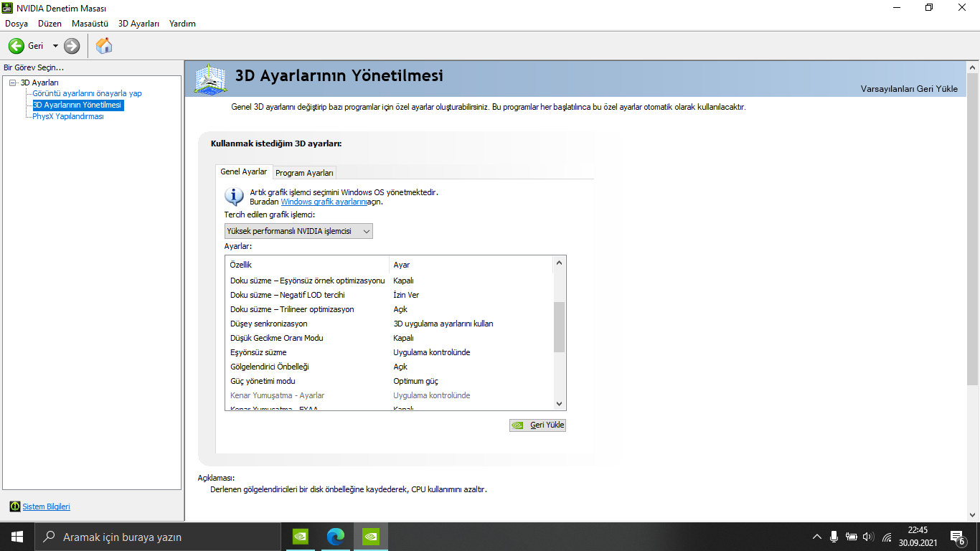
Task: Open the Sistem Bilgileri link
Action: click(47, 507)
